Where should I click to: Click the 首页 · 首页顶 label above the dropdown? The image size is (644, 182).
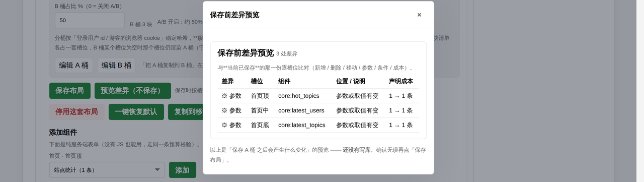[x=65, y=156]
